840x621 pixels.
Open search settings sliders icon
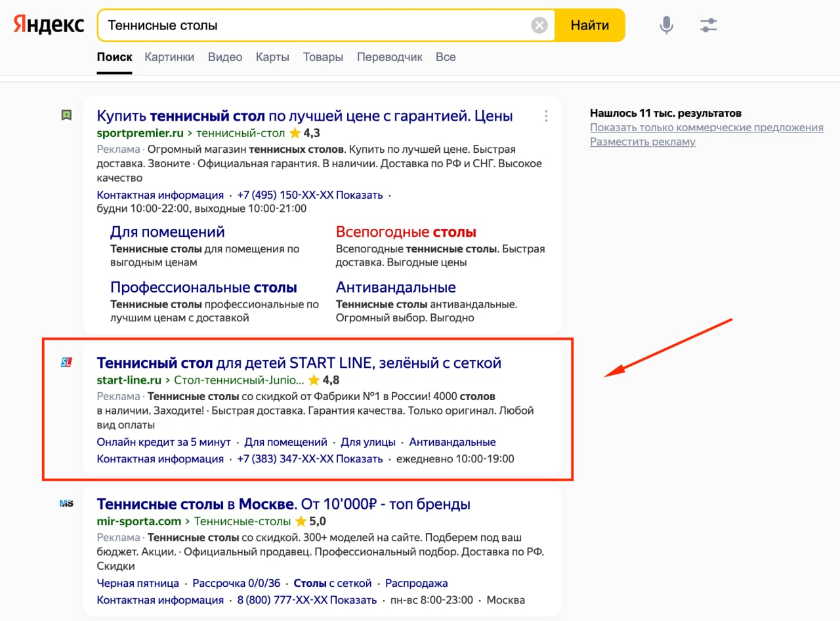click(x=709, y=26)
